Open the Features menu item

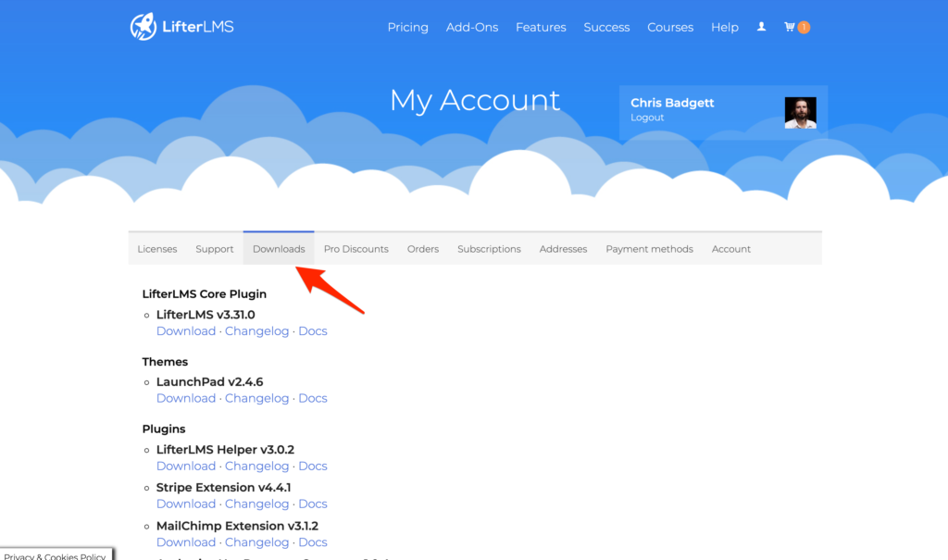541,27
